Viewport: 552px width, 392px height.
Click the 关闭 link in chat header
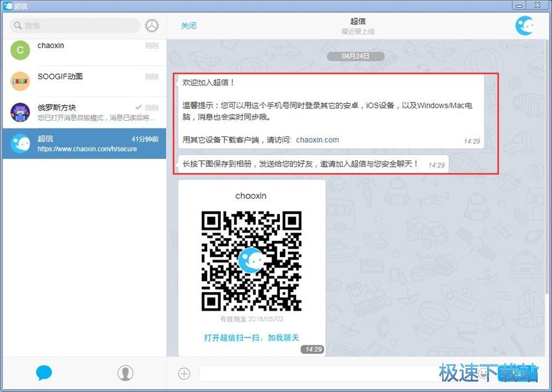pyautogui.click(x=188, y=26)
